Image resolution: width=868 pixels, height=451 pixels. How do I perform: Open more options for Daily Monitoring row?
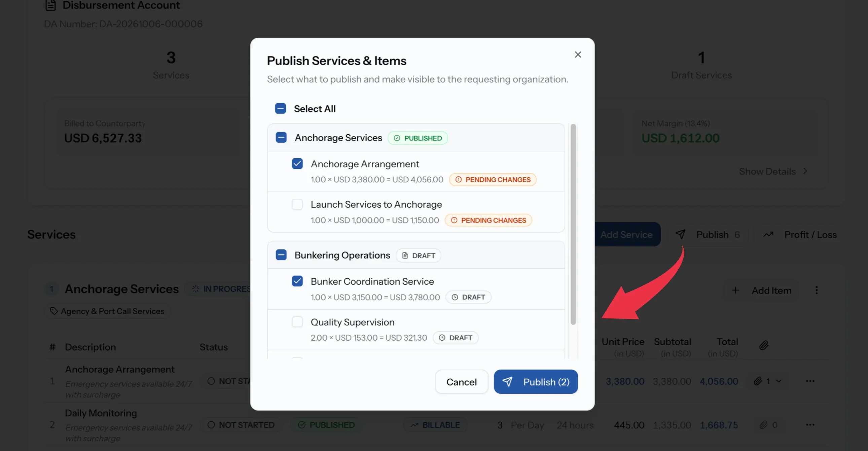pyautogui.click(x=810, y=425)
